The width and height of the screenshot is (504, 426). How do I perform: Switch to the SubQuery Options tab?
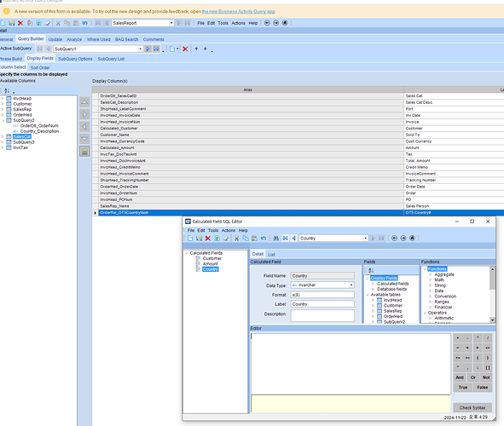click(x=75, y=59)
